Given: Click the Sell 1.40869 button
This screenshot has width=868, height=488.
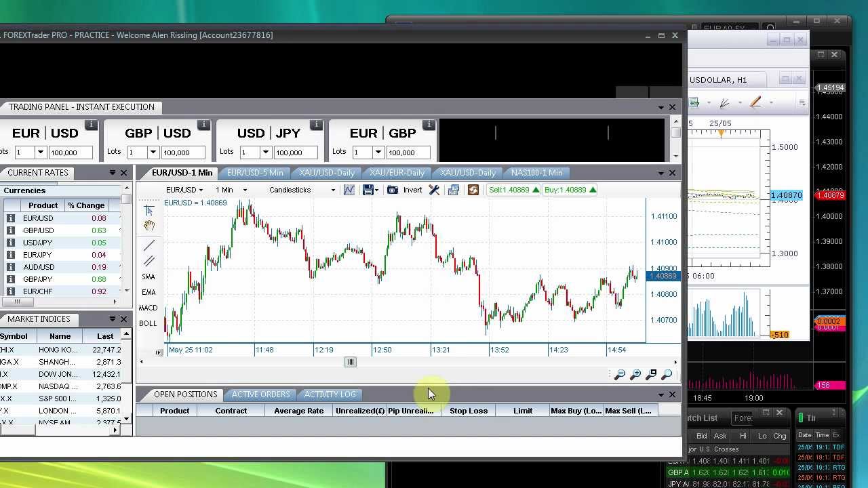Looking at the screenshot, I should tap(514, 190).
